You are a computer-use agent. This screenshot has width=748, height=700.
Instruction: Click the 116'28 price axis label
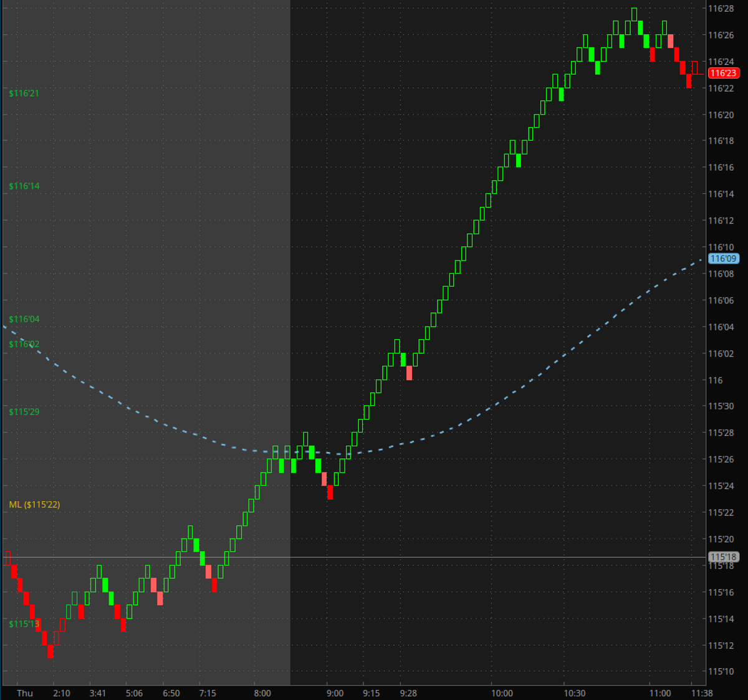point(721,9)
